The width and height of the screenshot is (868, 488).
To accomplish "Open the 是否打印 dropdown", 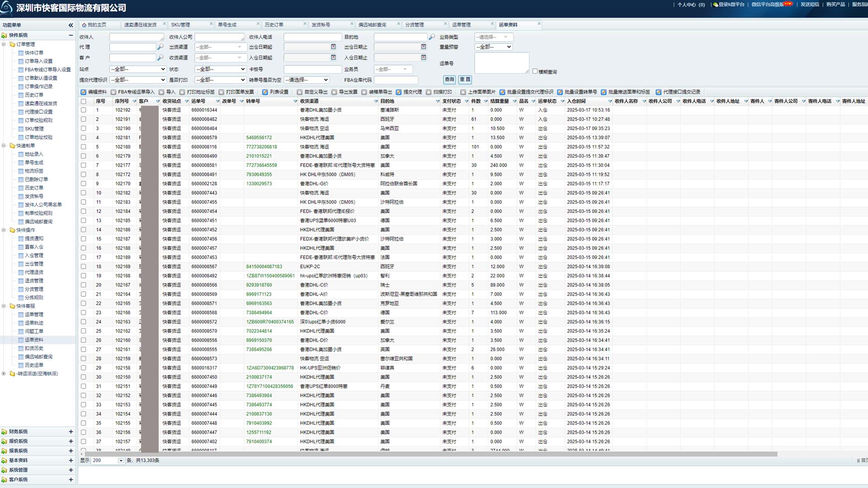I will 220,80.
